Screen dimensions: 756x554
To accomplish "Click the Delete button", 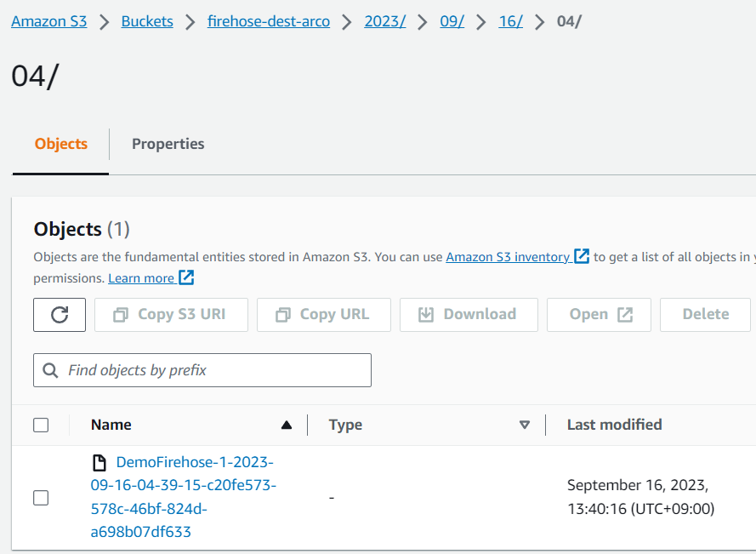I will (705, 315).
